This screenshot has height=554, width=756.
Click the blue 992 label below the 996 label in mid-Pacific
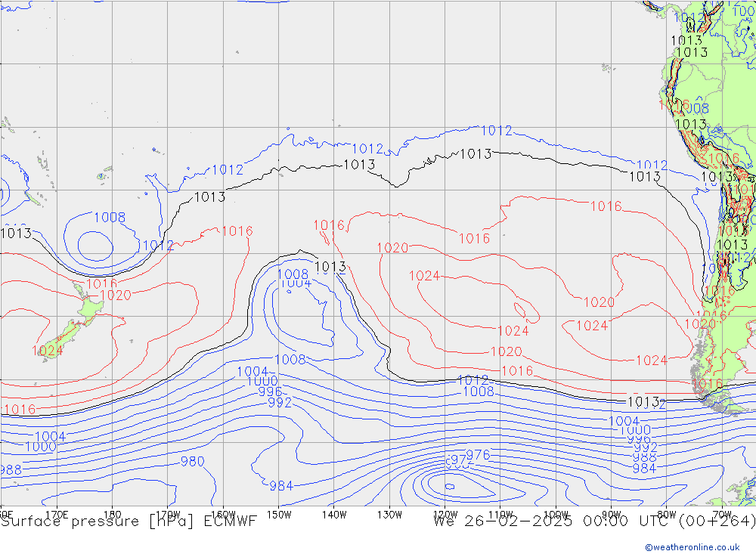[280, 402]
